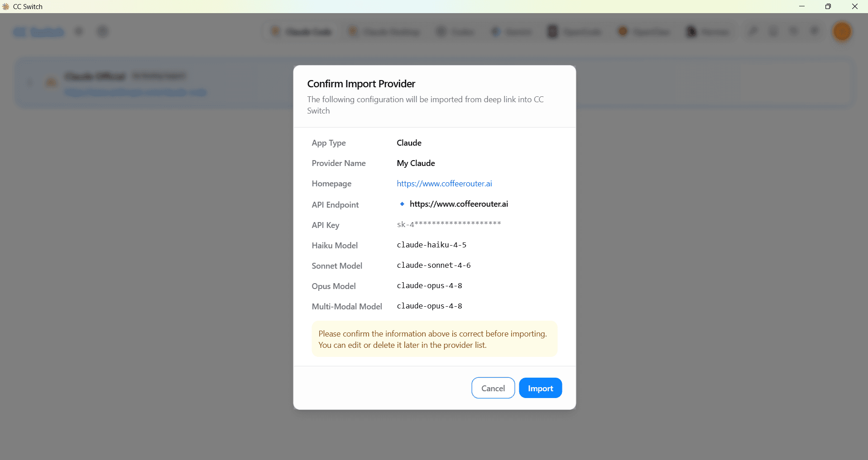Click the Provider Name value My Claude
868x460 pixels.
(x=416, y=163)
